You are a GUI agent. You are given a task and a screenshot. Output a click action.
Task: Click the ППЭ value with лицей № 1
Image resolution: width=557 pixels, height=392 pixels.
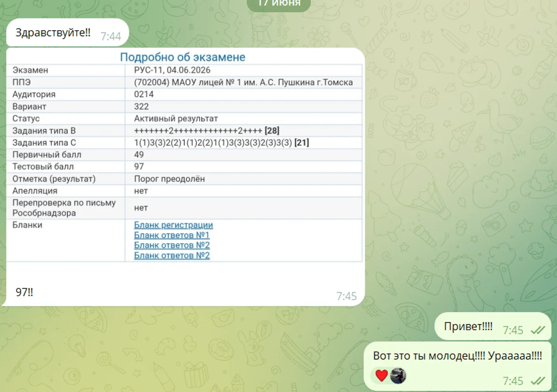pyautogui.click(x=243, y=82)
